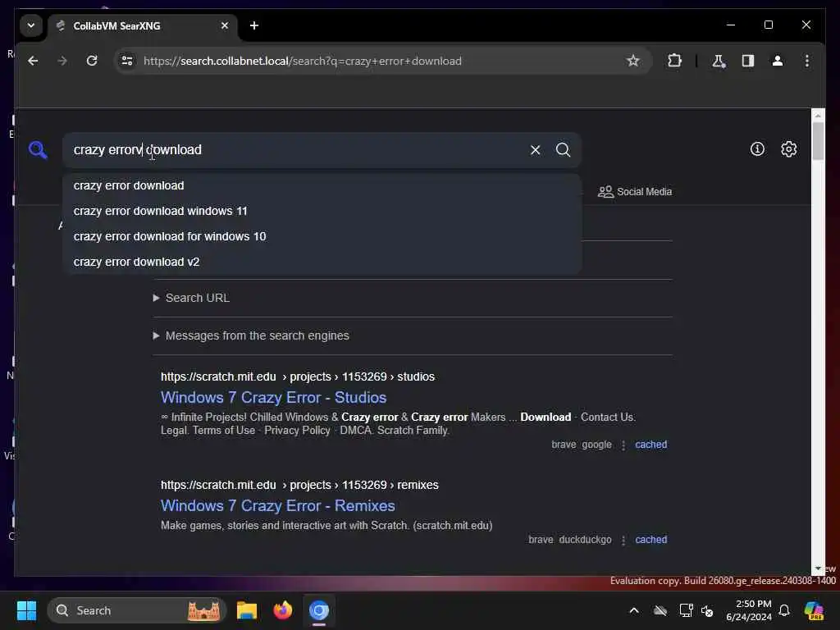The image size is (840, 630).
Task: Switch to Social Media category
Action: point(635,192)
